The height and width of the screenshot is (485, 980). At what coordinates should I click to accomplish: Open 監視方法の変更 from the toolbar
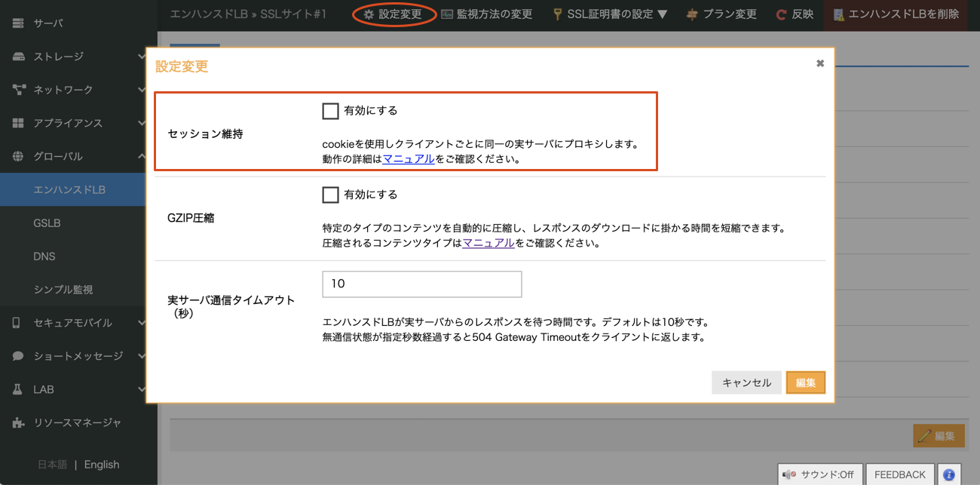click(x=488, y=14)
